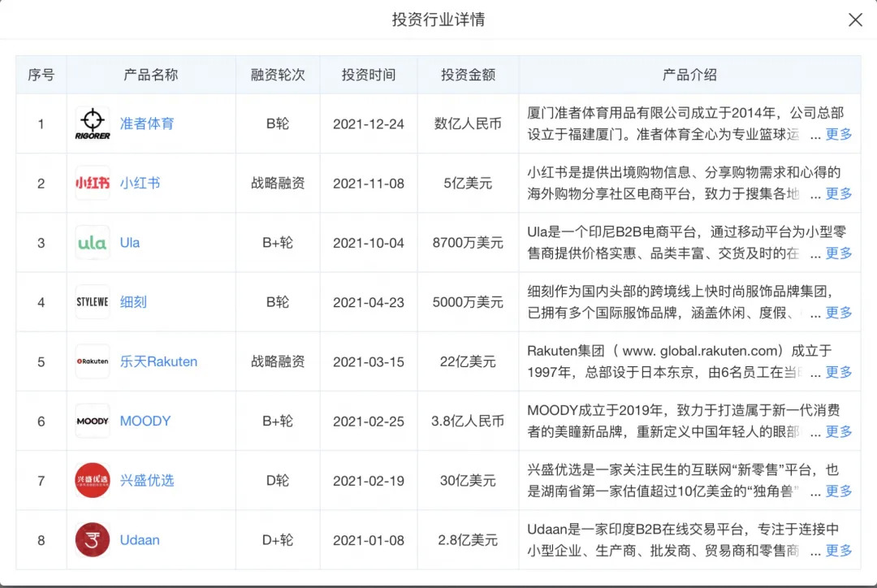
Task: Click the 产品名称 column header
Action: (151, 75)
